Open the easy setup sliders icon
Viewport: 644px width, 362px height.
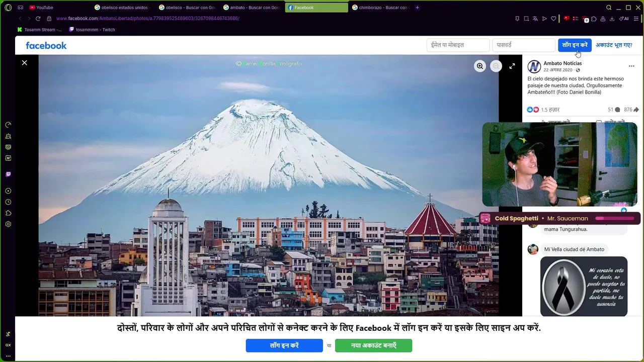[x=636, y=19]
